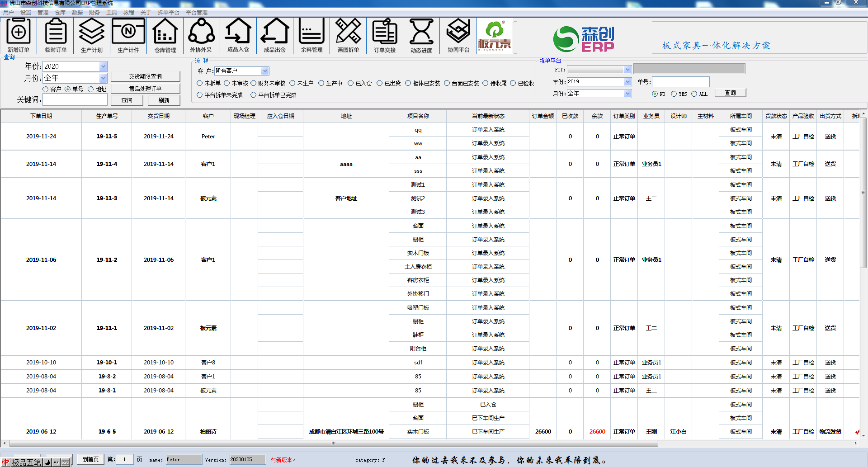The width and height of the screenshot is (868, 467).
Task: Select the ALL radio option in 拆单平台
Action: click(694, 94)
